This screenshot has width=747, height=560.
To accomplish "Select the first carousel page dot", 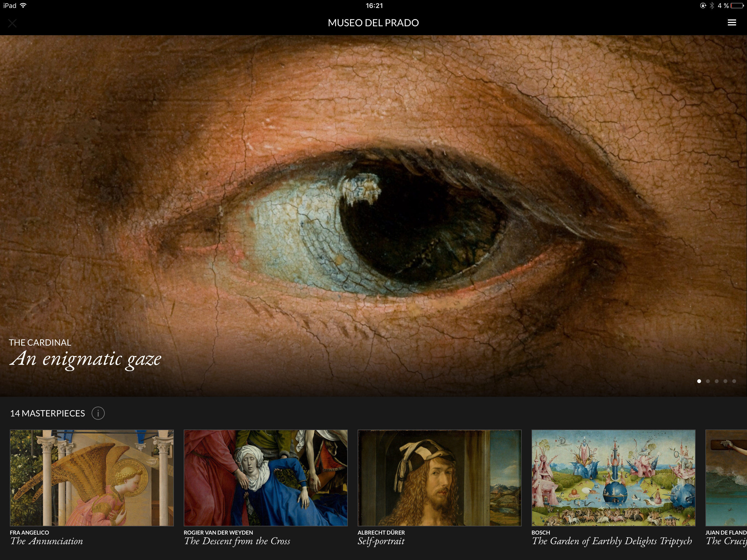I will [x=699, y=381].
